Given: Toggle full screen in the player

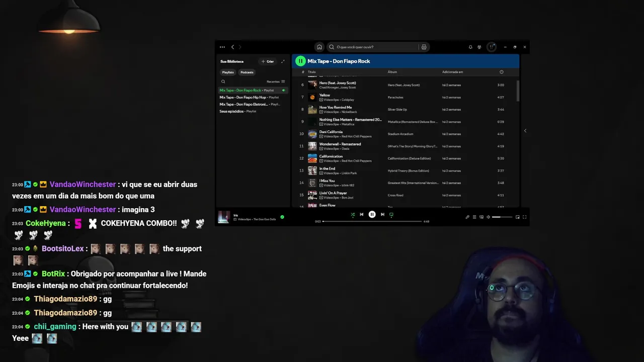Looking at the screenshot, I should pyautogui.click(x=524, y=217).
